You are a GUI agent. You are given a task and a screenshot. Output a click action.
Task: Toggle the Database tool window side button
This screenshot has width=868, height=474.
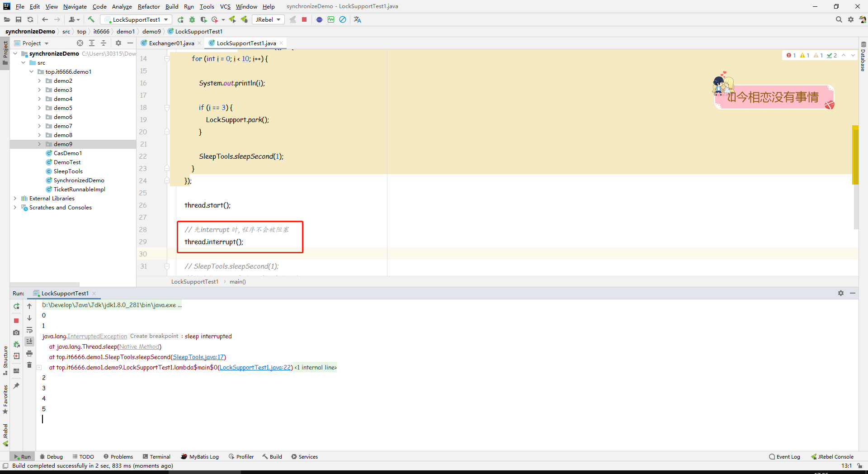(x=863, y=57)
